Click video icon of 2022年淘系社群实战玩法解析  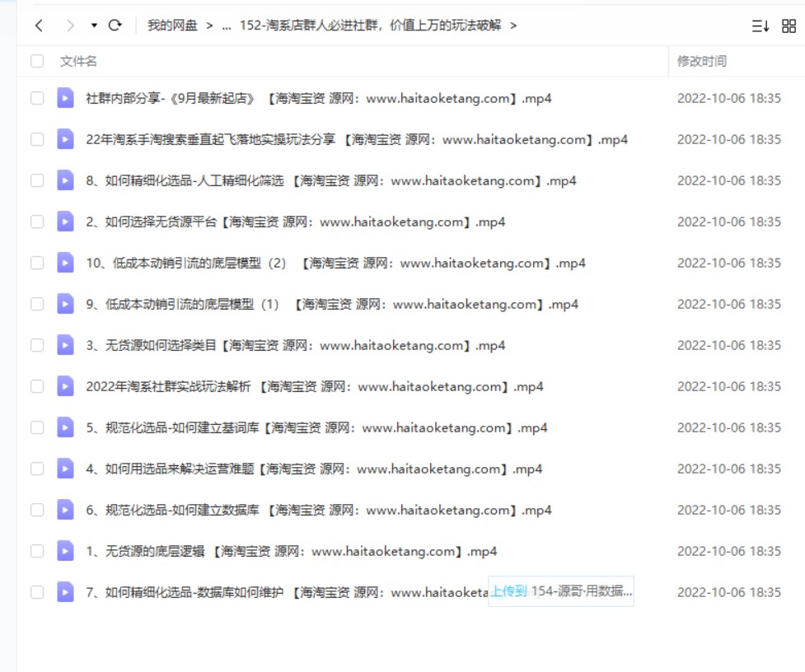[65, 386]
